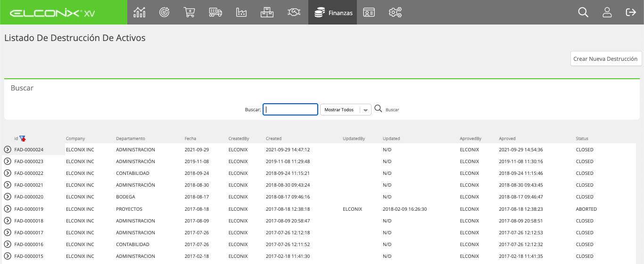Click BODEGA department cell
The image size is (644, 264).
click(125, 197)
